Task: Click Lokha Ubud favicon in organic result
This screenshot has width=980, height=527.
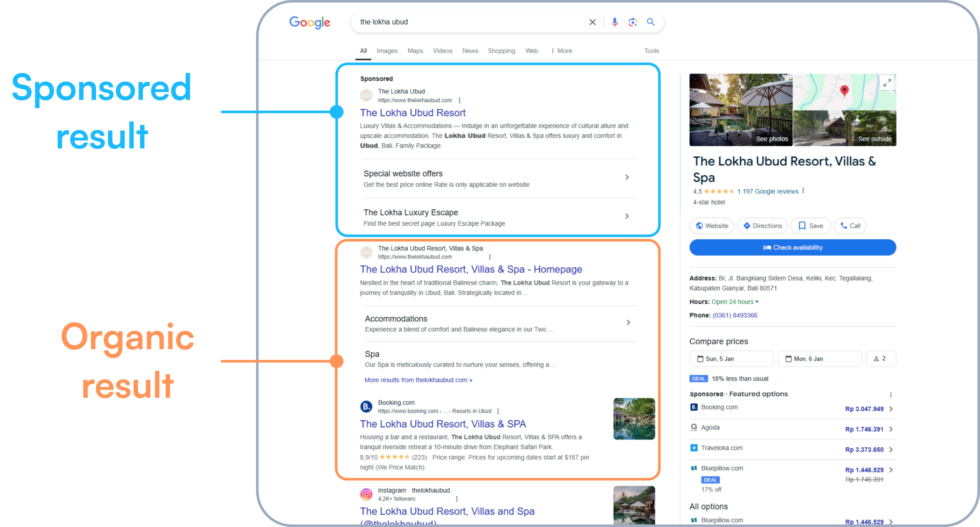Action: pos(366,252)
